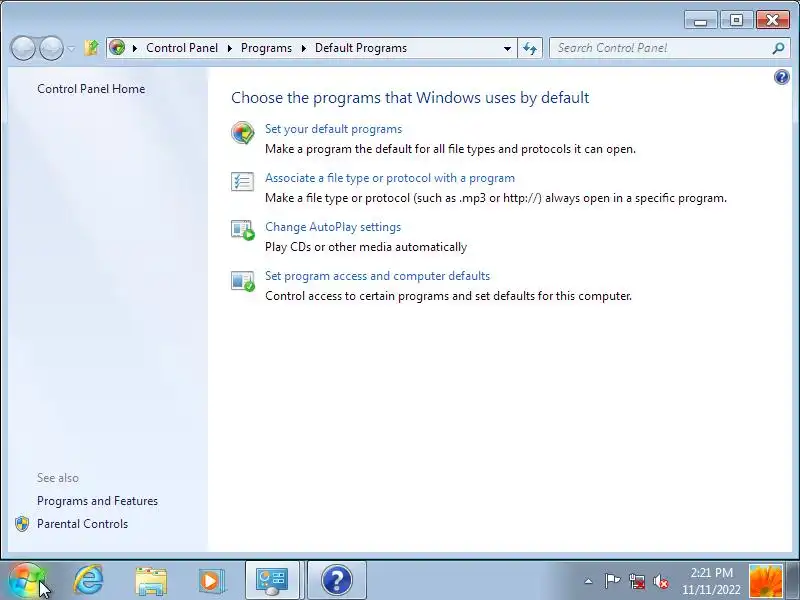Open Windows Explorer folder on the taskbar

[x=151, y=581]
